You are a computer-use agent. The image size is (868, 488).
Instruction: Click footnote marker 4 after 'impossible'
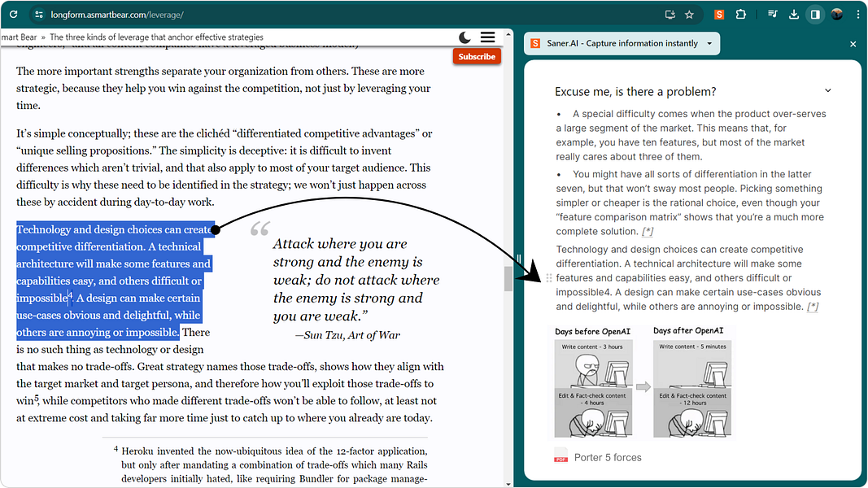[70, 295]
